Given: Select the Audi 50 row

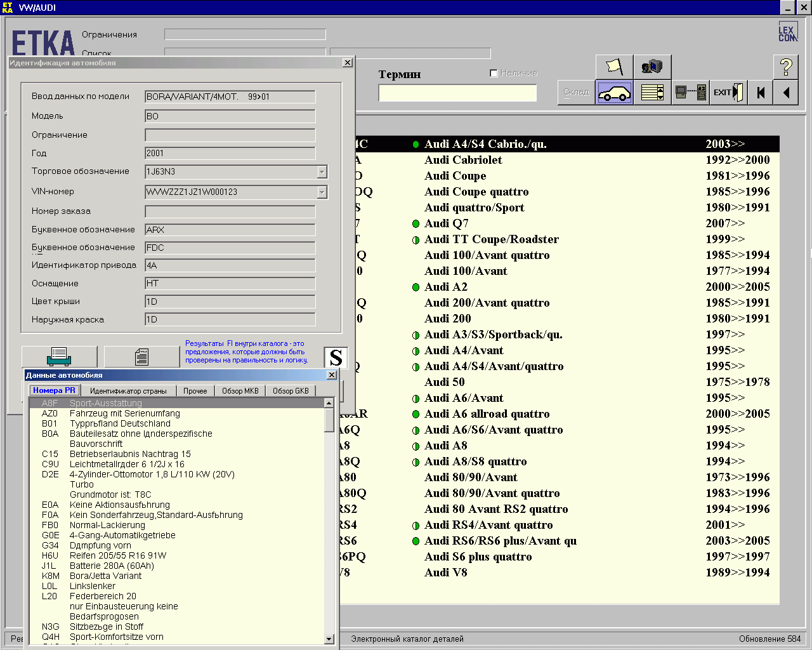Looking at the screenshot, I should pos(568,382).
